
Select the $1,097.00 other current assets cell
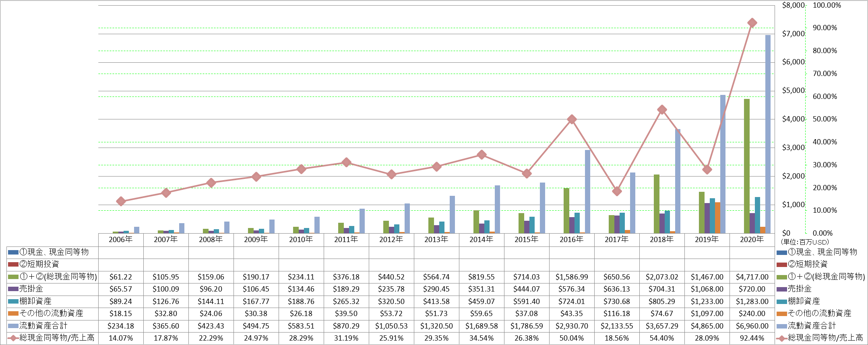[x=707, y=313]
